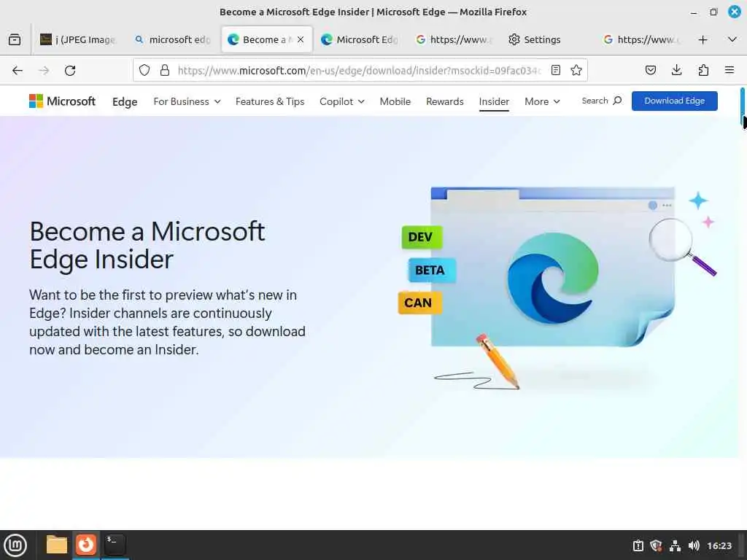
Task: Click the update manager tray icon
Action: pos(638,545)
